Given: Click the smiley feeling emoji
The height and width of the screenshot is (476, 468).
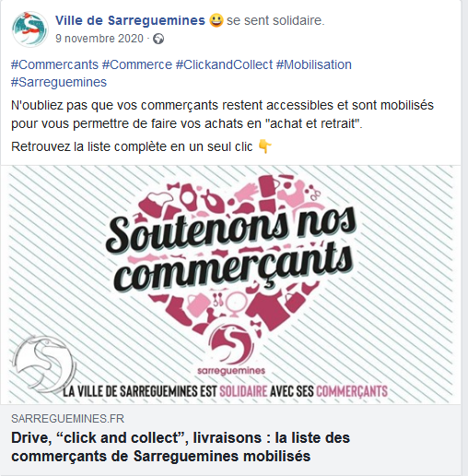Looking at the screenshot, I should (216, 20).
